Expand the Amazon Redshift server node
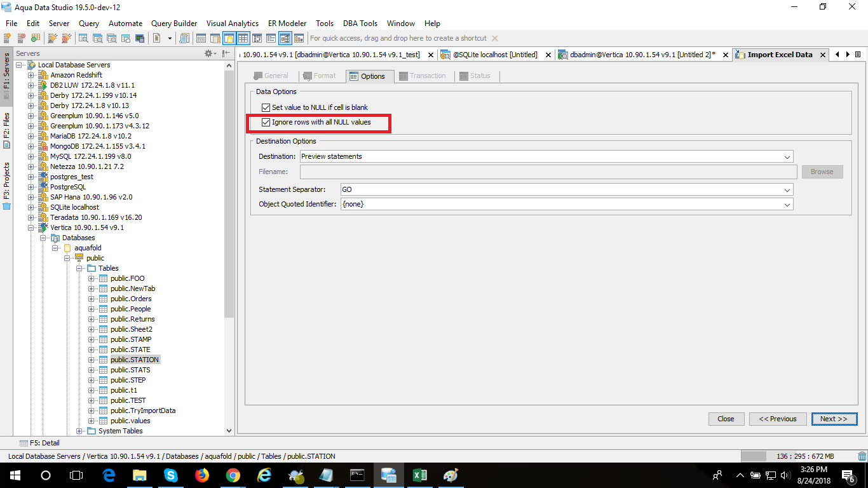868x488 pixels. click(x=31, y=75)
